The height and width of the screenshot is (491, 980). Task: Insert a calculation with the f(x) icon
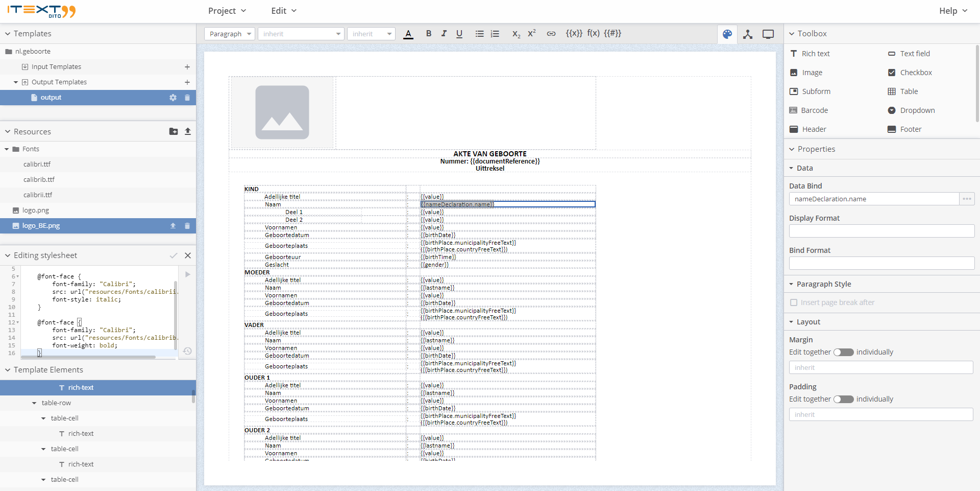pyautogui.click(x=594, y=34)
